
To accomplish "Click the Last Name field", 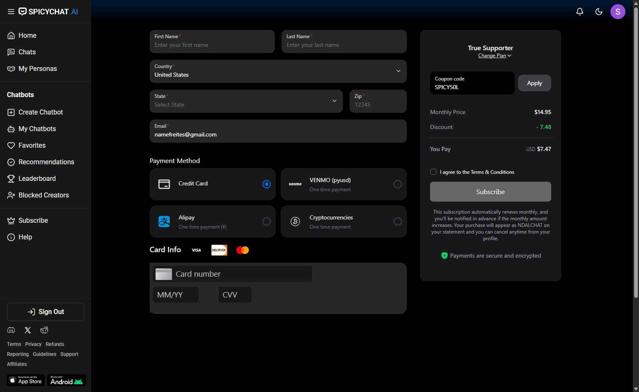I will click(x=344, y=41).
